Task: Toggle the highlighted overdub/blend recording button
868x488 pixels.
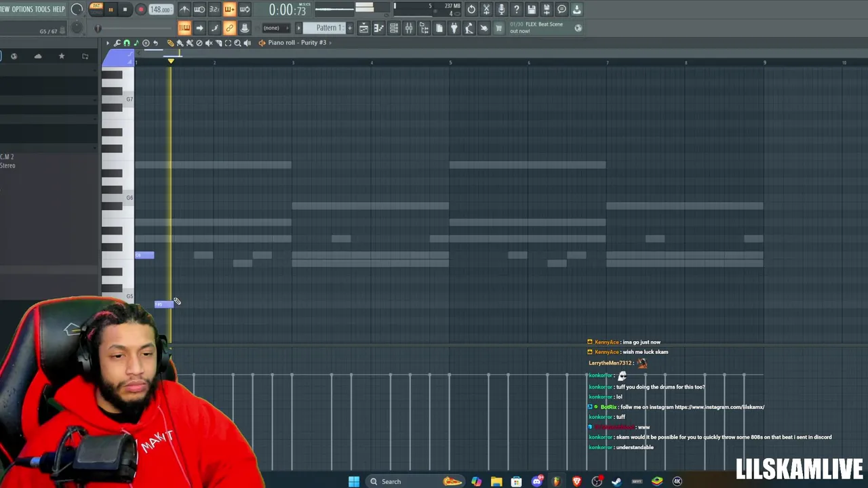Action: (x=229, y=9)
